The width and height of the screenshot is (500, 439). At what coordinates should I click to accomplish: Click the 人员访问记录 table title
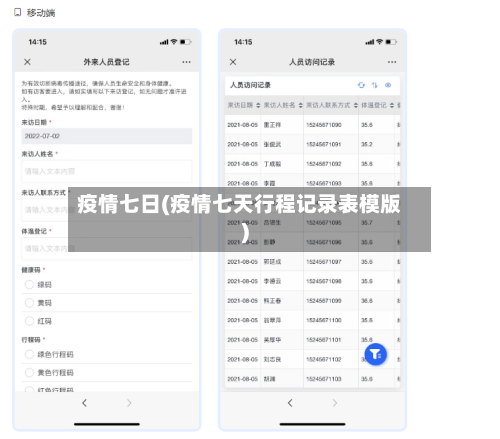click(250, 85)
